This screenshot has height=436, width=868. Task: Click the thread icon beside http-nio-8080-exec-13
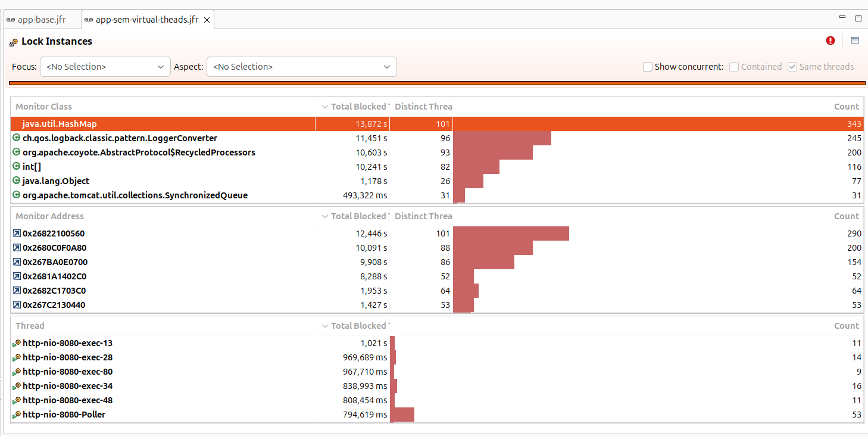(16, 343)
